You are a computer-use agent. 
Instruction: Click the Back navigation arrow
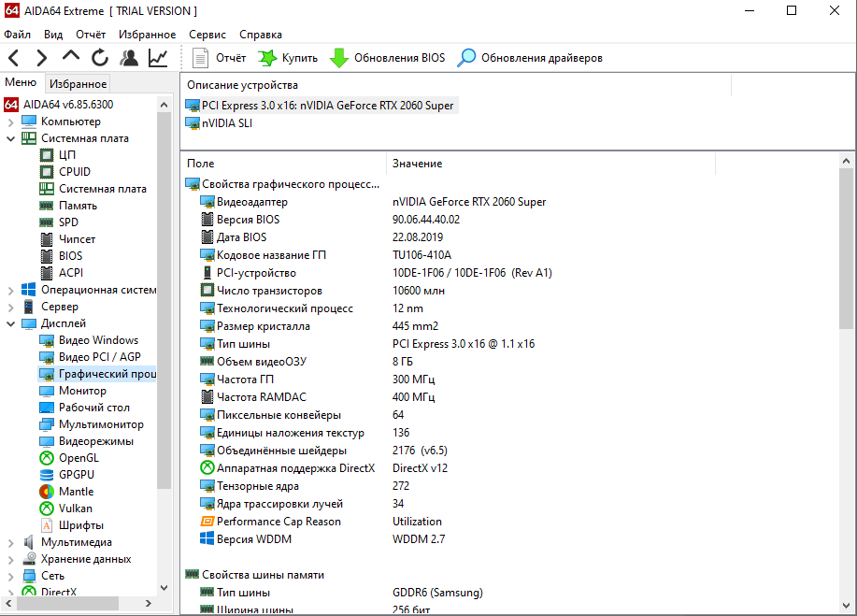coord(14,58)
